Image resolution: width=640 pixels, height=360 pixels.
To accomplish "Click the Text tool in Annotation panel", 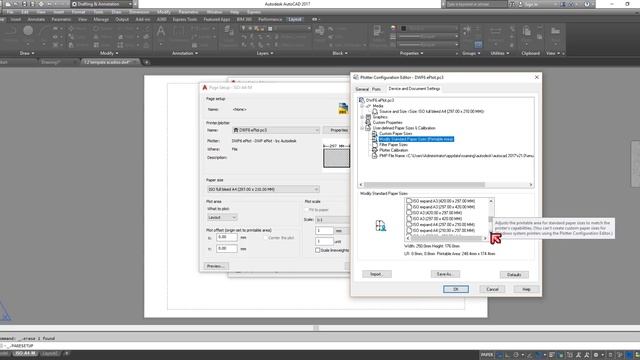I will 161,31.
